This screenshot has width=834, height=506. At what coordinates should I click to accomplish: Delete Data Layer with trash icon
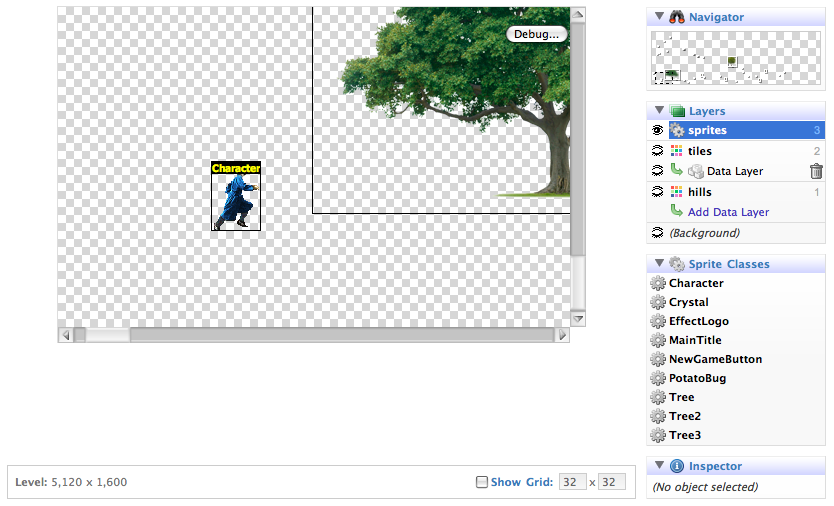pos(816,171)
